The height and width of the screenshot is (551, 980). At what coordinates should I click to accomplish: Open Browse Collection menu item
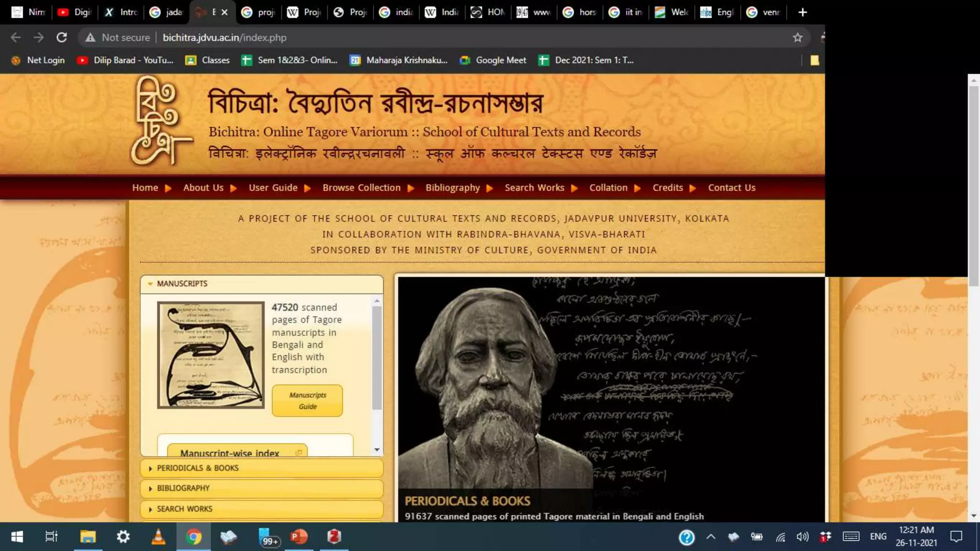click(361, 188)
